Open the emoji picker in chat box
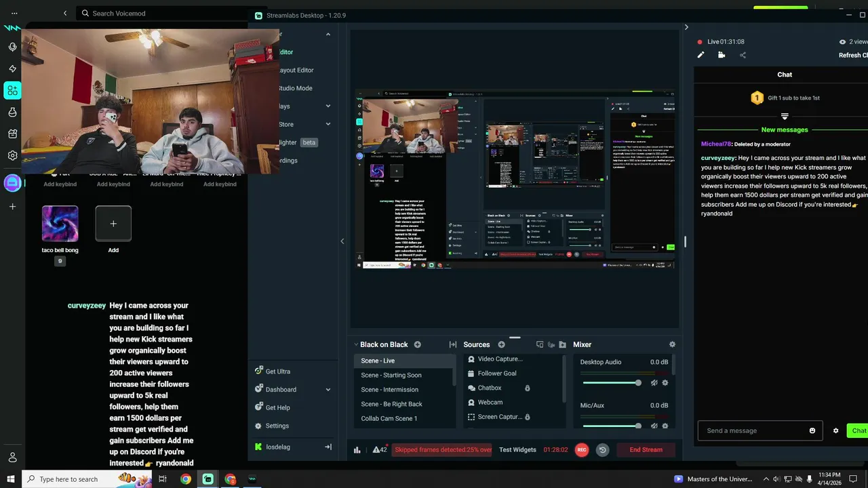This screenshot has height=488, width=868. (x=812, y=430)
